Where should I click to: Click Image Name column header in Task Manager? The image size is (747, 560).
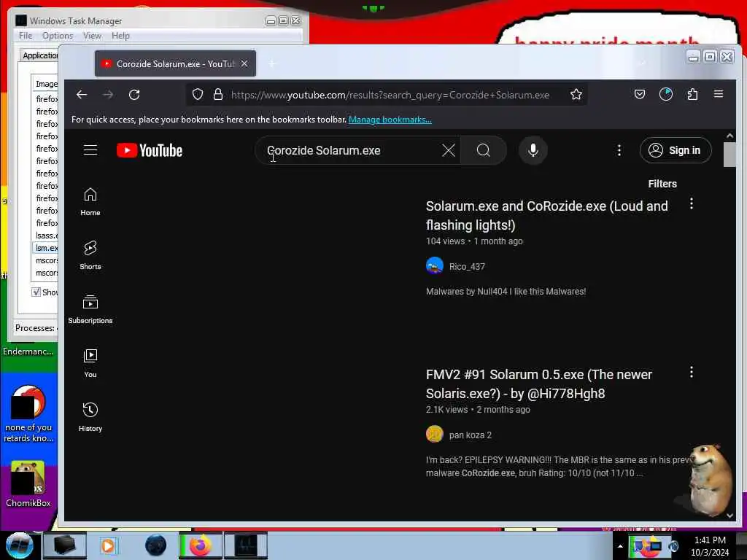(x=46, y=84)
